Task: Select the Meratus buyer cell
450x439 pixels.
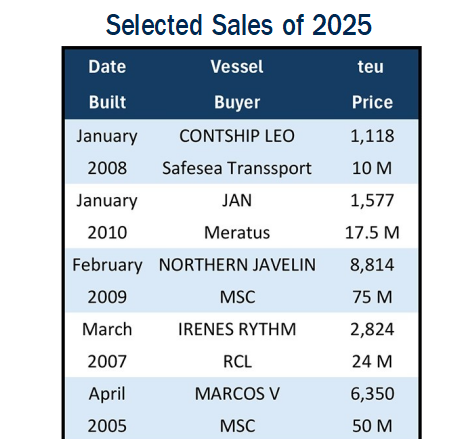Action: tap(237, 233)
